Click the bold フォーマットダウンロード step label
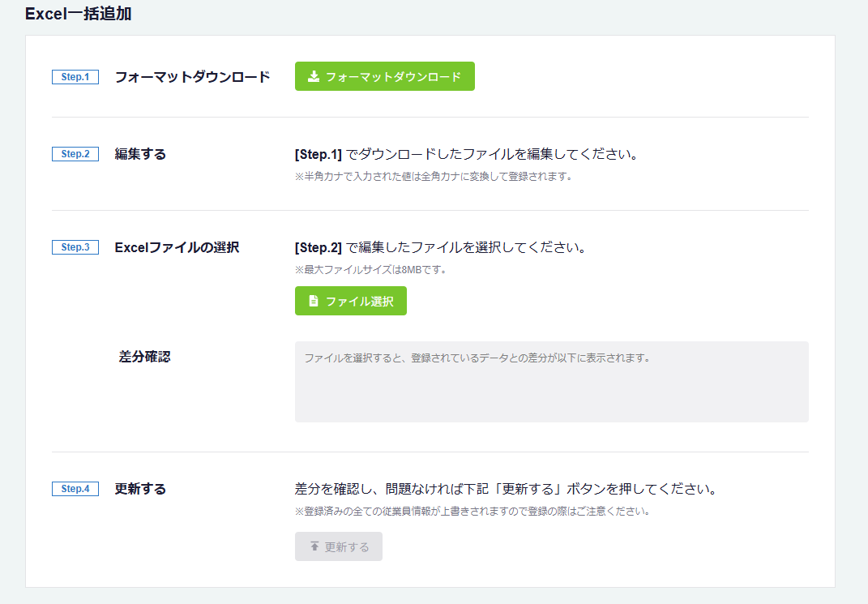Screen dimensions: 868x604 192,77
